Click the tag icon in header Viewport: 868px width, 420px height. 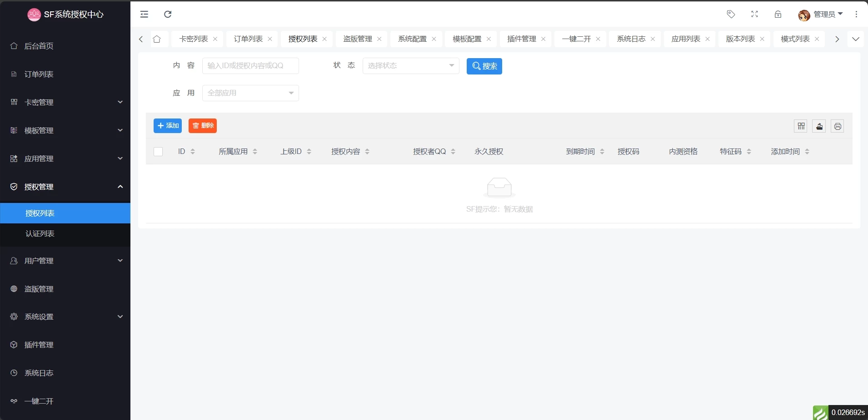click(x=731, y=14)
